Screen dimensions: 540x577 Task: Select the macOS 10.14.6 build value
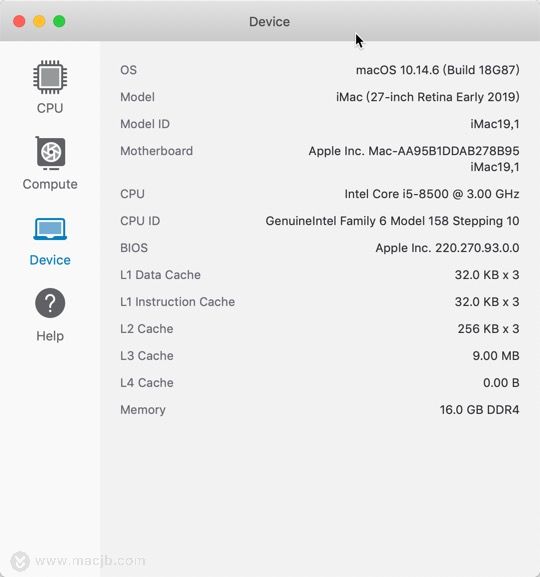438,70
